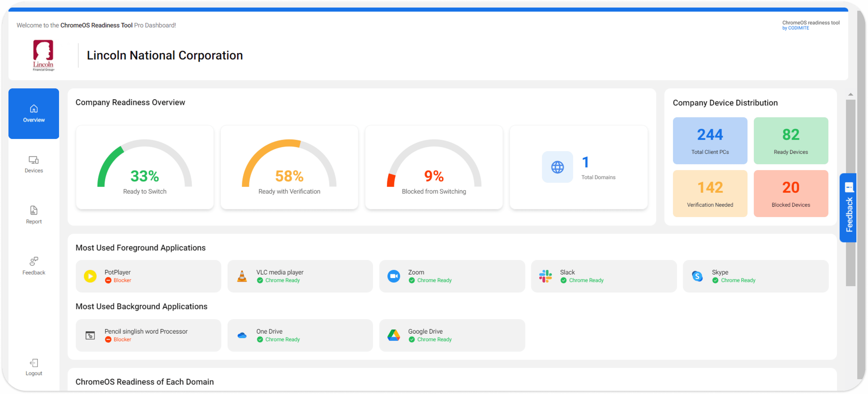Click the 58% Ready with Verification gauge
The height and width of the screenshot is (394, 868).
[x=289, y=167]
